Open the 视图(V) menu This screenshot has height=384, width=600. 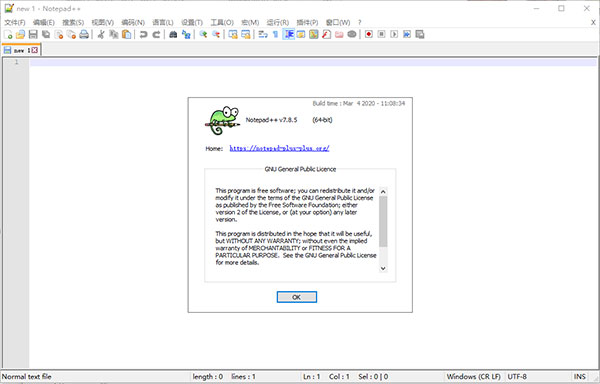click(103, 23)
